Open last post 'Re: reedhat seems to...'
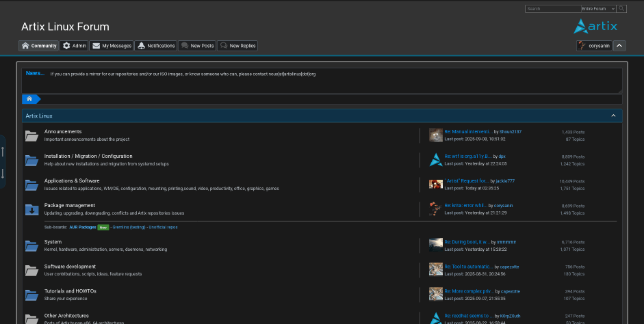Image resolution: width=644 pixels, height=324 pixels. (469, 316)
